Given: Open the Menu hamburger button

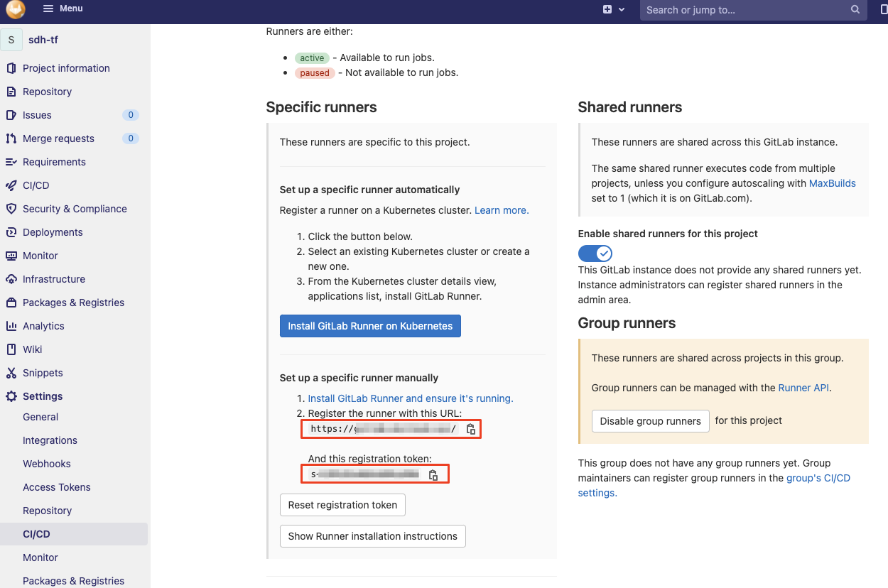Looking at the screenshot, I should [63, 9].
